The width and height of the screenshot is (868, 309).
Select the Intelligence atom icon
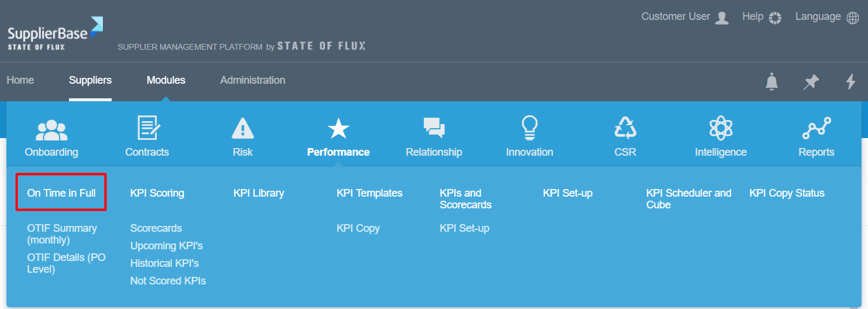click(720, 128)
